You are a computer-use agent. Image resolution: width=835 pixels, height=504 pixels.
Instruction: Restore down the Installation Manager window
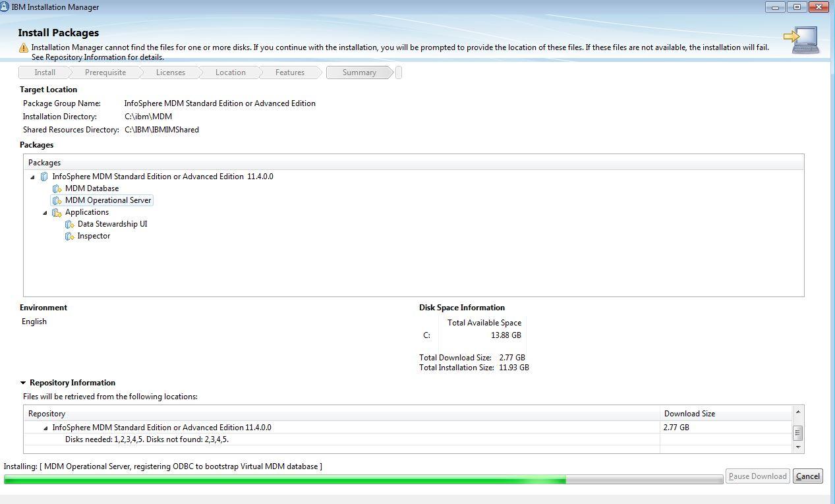pos(797,7)
